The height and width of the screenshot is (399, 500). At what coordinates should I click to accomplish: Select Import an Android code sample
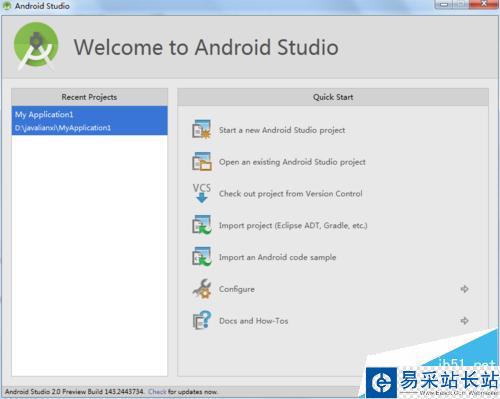pos(277,257)
